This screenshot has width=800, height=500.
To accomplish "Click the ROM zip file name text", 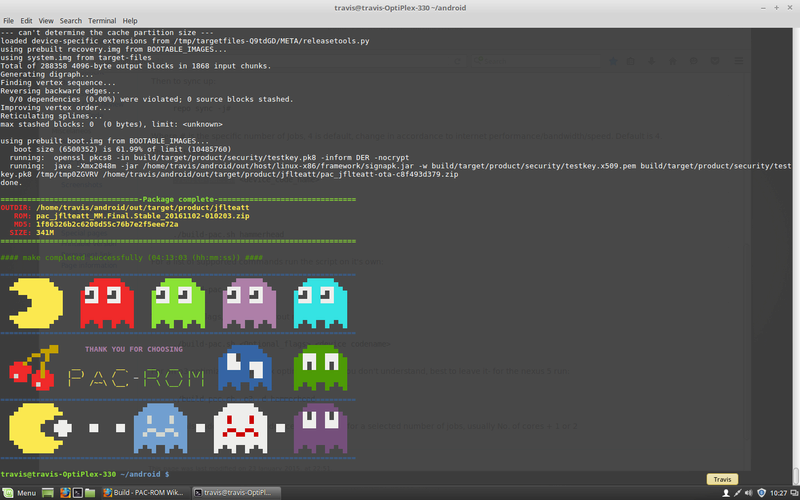I will pyautogui.click(x=142, y=216).
